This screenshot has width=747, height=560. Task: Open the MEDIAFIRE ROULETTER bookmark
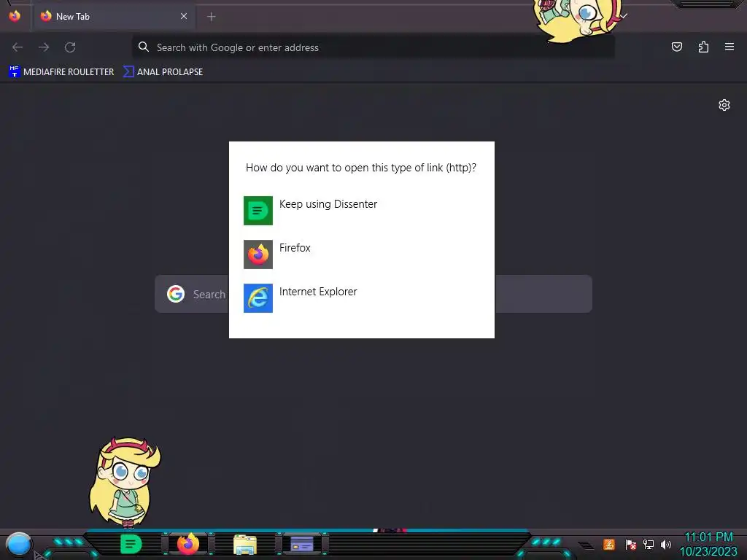pyautogui.click(x=61, y=72)
